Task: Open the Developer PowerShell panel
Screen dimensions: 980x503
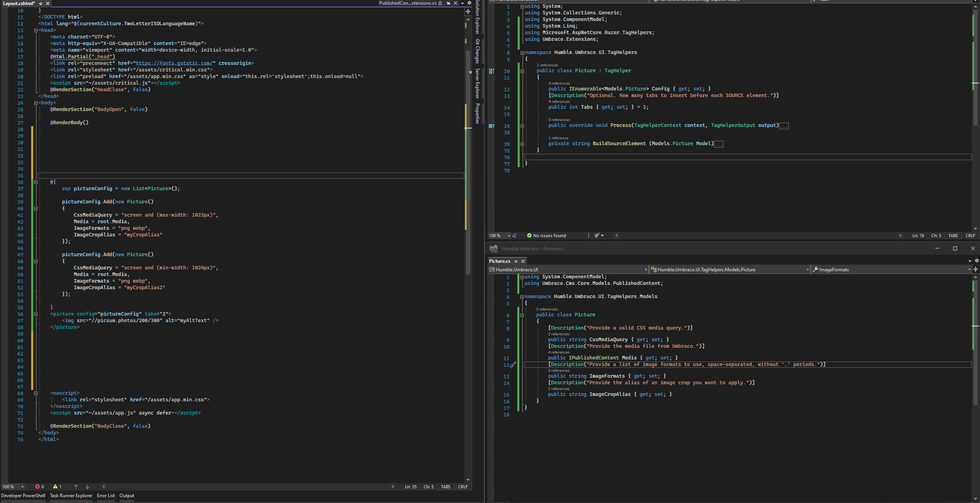Action: (x=23, y=496)
